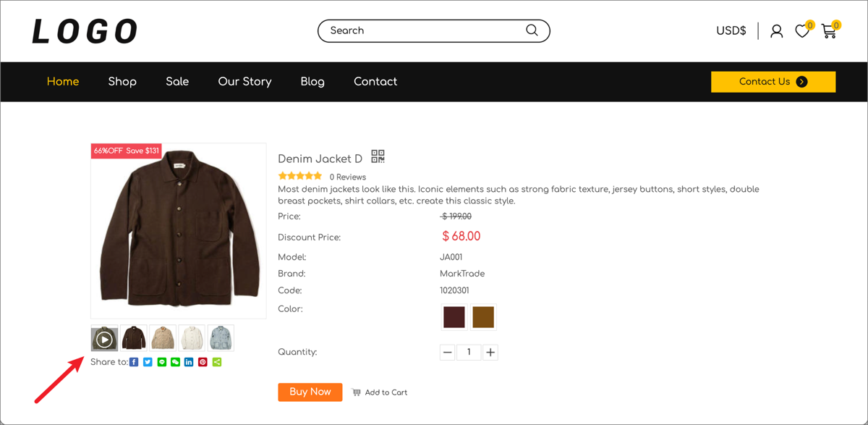Click the search magnifier icon
This screenshot has width=868, height=425.
[x=532, y=30]
